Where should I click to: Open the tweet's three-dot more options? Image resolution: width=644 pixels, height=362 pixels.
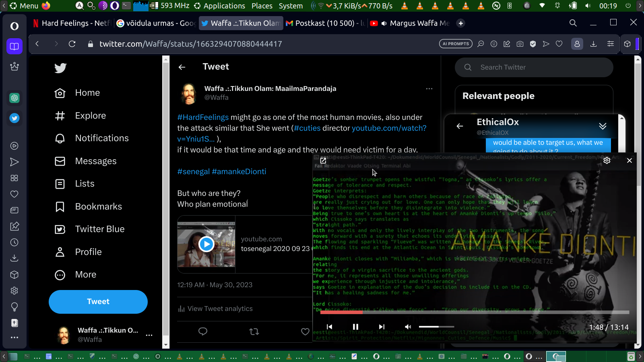[429, 88]
